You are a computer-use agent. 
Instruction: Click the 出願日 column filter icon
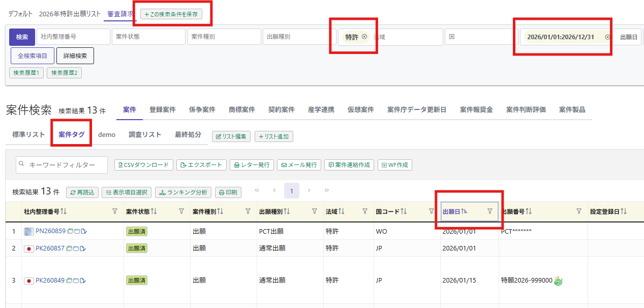tap(490, 211)
